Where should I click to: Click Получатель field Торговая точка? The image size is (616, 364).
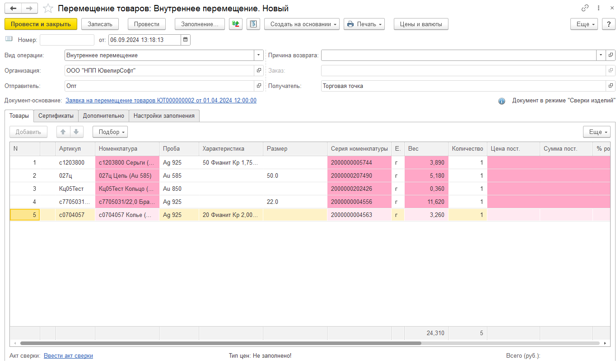[464, 86]
